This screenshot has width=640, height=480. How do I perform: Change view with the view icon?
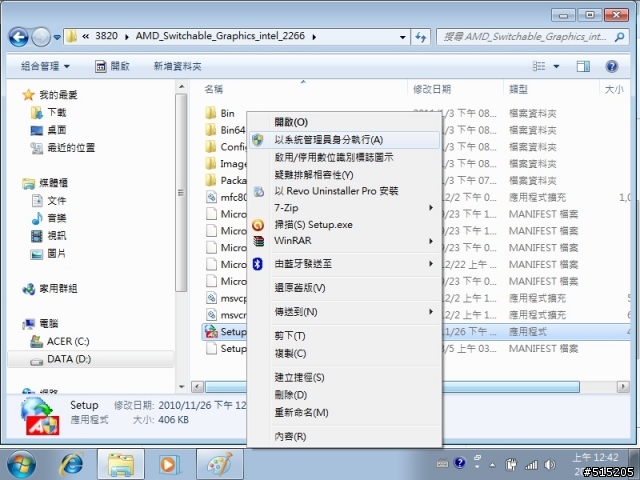click(x=539, y=66)
